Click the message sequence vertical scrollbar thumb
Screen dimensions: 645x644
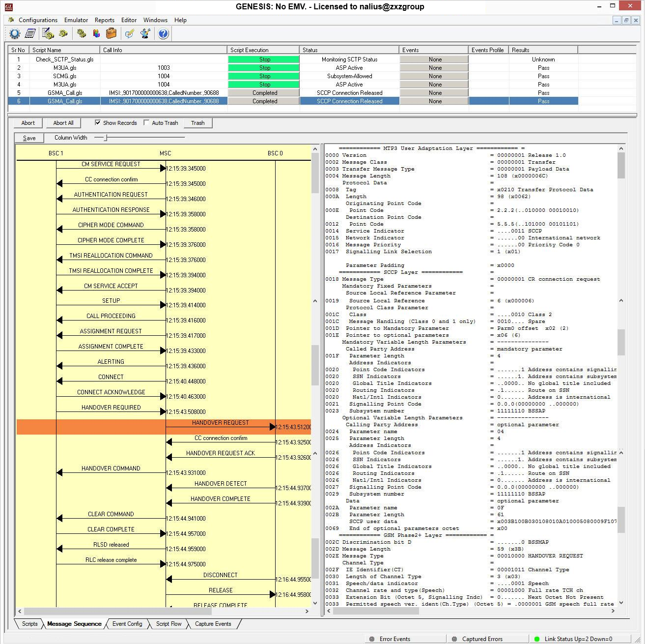(x=315, y=174)
